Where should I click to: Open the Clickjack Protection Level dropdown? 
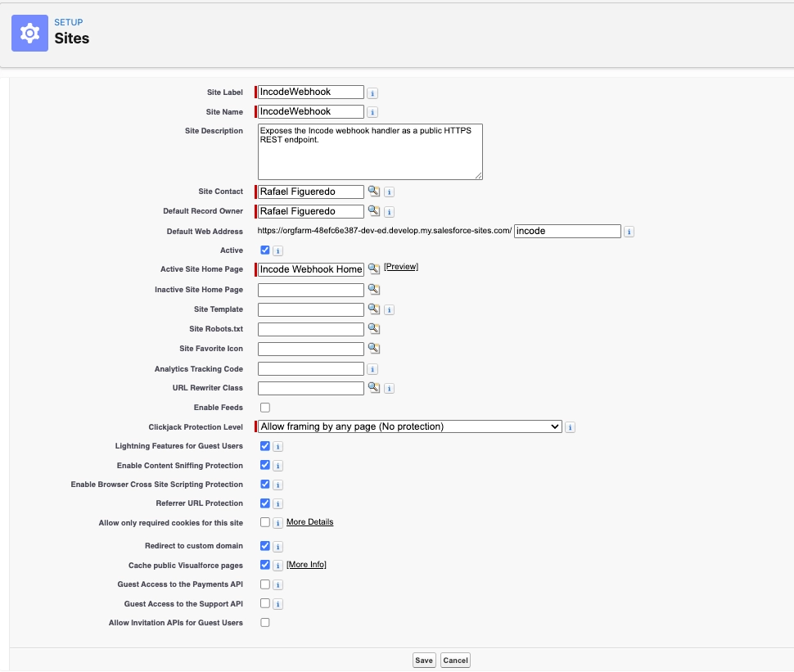pos(409,427)
